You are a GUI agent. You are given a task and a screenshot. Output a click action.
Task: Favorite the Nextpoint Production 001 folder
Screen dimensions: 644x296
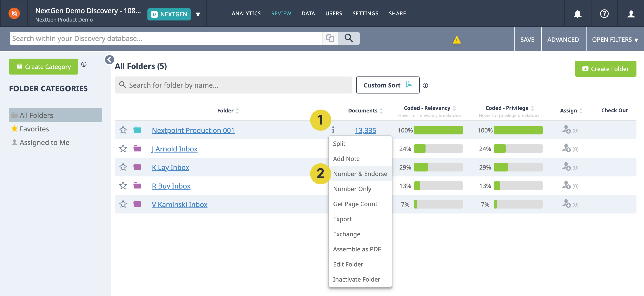click(x=123, y=130)
